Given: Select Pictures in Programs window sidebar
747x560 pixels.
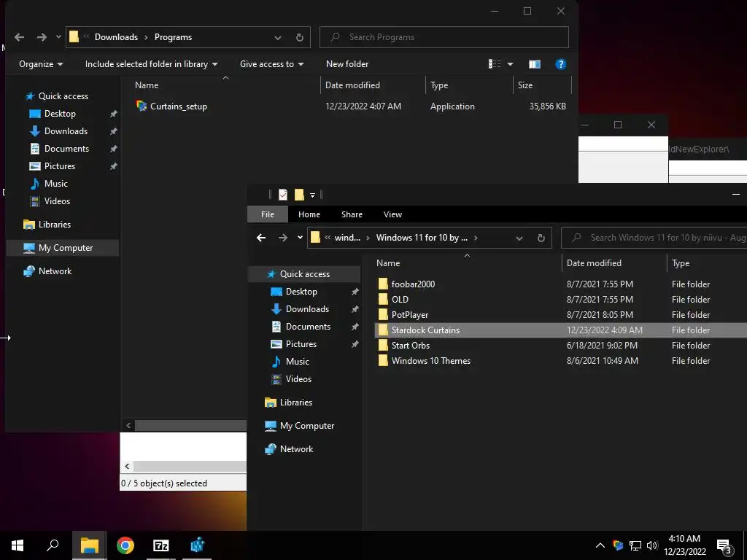Looking at the screenshot, I should point(60,166).
